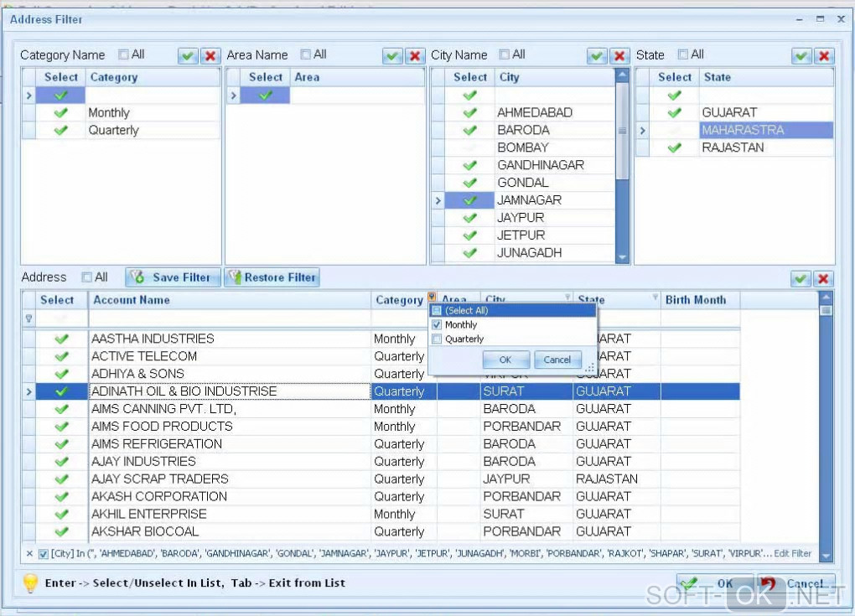Viewport: 855px width, 616px height.
Task: Click Edit Filter link in filter bar
Action: click(792, 553)
